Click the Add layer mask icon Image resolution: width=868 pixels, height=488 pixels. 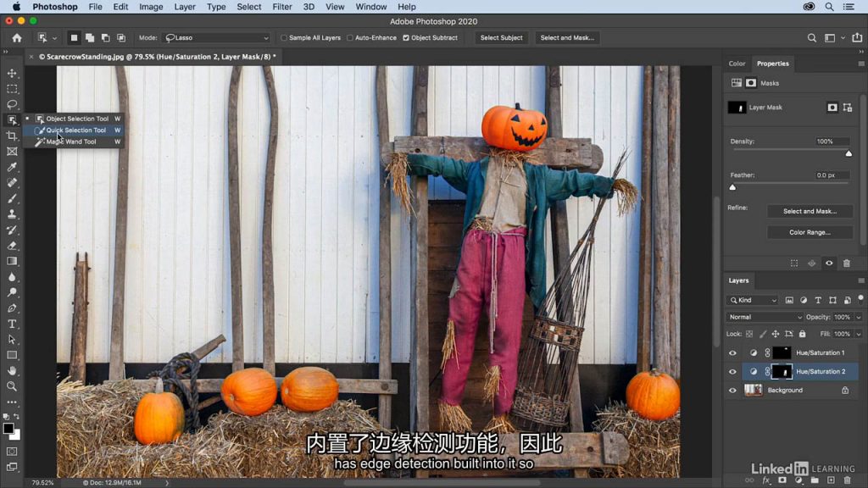[x=782, y=480]
